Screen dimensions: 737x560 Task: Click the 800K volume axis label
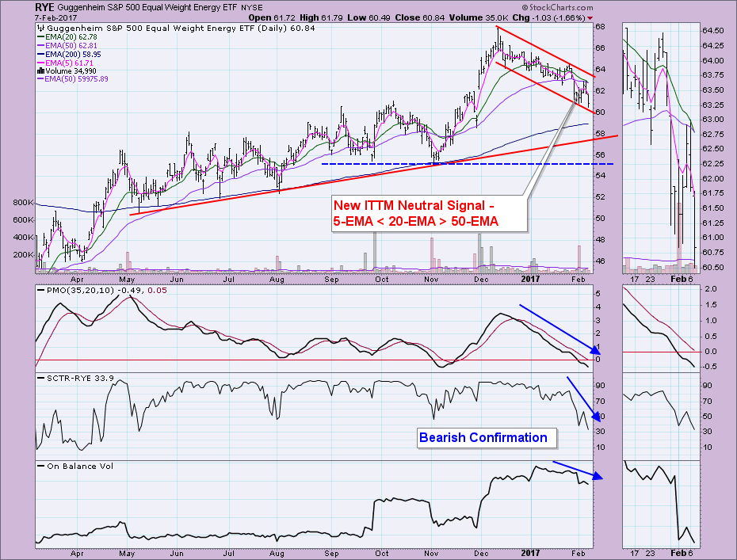click(24, 203)
